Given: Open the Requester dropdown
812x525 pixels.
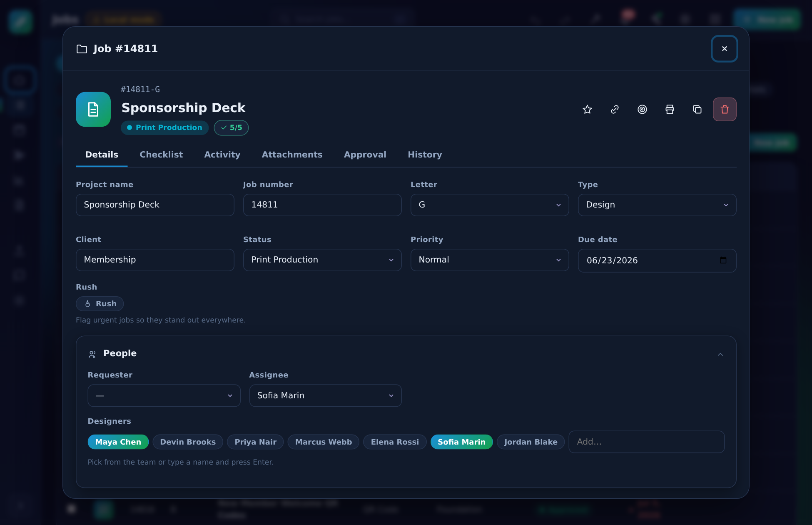Looking at the screenshot, I should pyautogui.click(x=164, y=395).
